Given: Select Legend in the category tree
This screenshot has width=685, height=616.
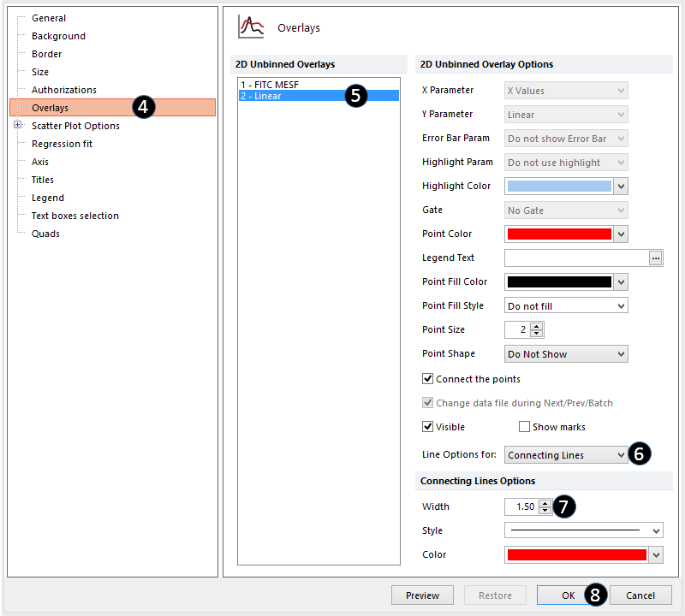Looking at the screenshot, I should (x=48, y=198).
